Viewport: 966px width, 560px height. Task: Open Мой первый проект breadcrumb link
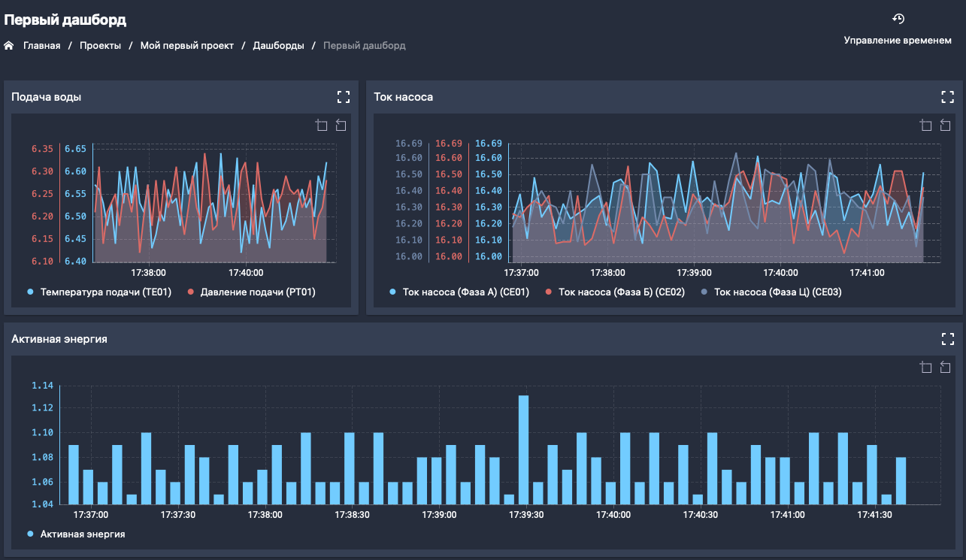click(x=186, y=46)
